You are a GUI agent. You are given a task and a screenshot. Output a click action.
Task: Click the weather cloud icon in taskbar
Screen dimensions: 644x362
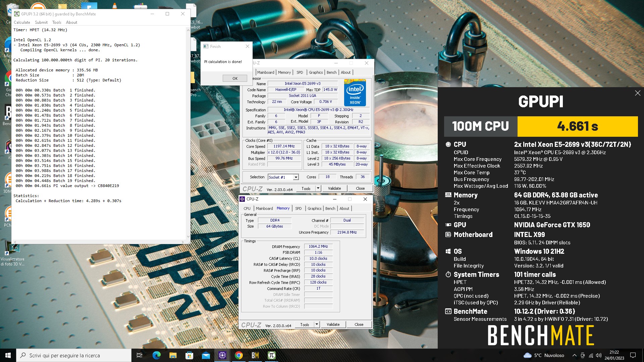point(527,355)
